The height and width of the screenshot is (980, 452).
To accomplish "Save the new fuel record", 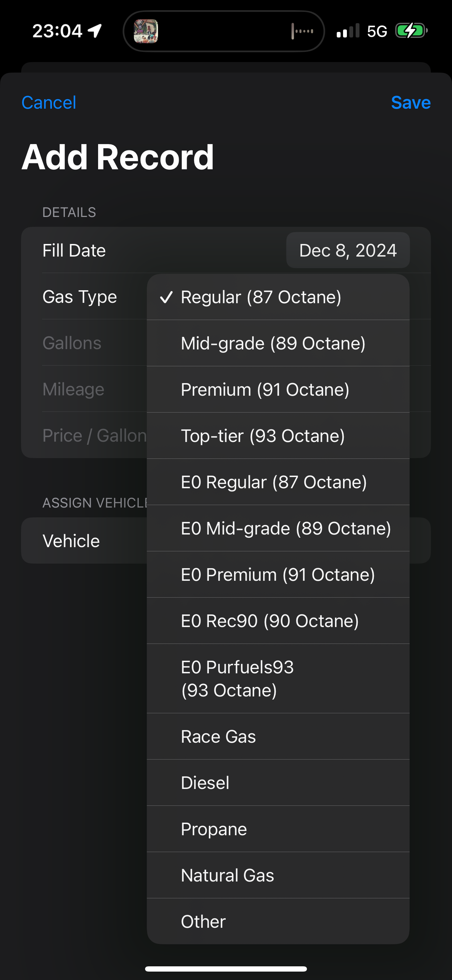I will (411, 103).
